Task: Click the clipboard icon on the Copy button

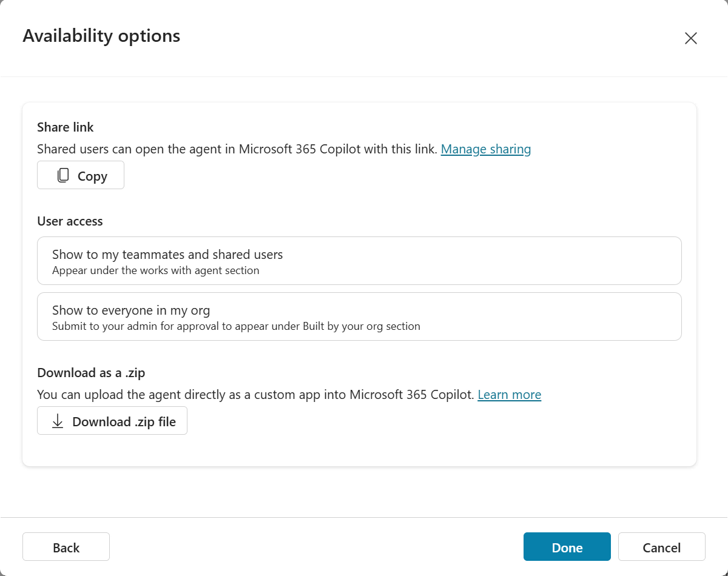Action: [x=62, y=175]
